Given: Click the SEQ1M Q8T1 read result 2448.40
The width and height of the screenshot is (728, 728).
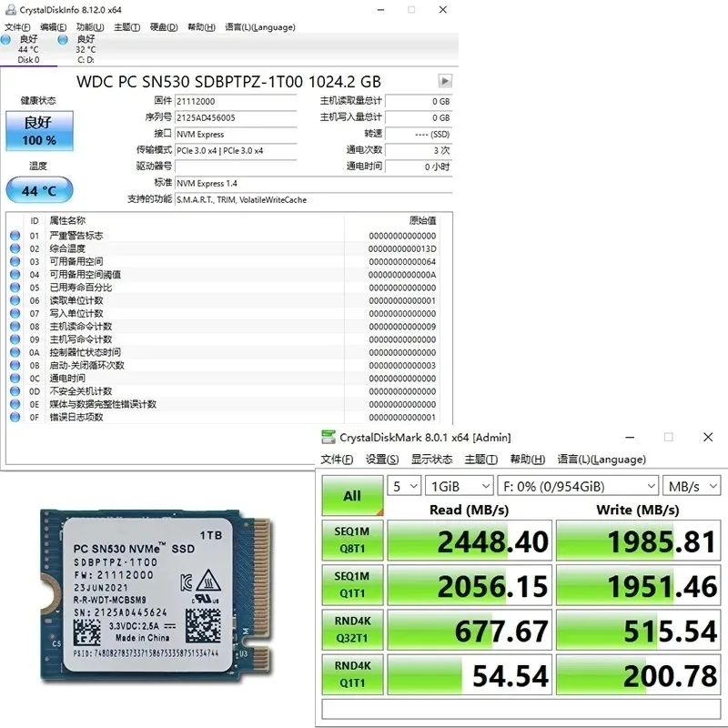Looking at the screenshot, I should coord(470,541).
